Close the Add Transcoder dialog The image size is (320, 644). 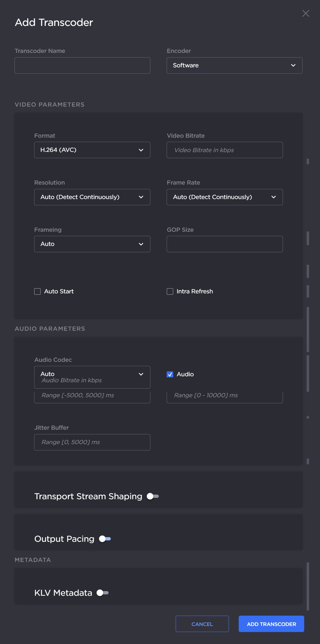click(x=306, y=13)
